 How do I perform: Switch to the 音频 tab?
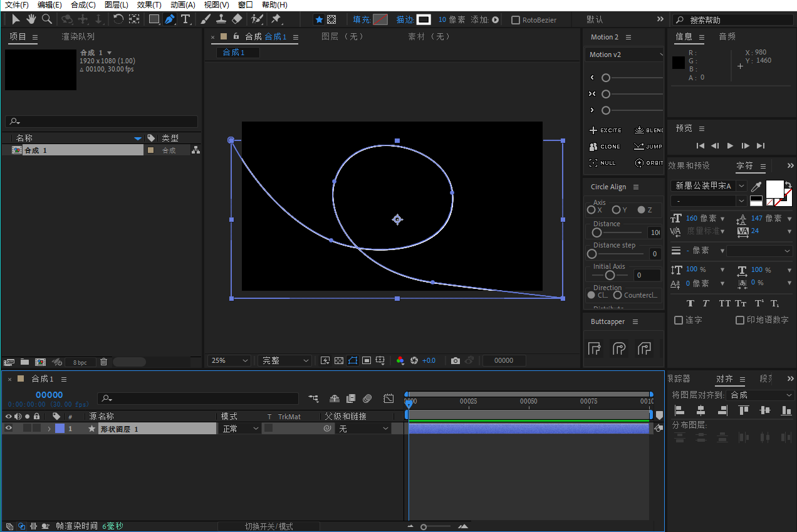click(x=727, y=37)
